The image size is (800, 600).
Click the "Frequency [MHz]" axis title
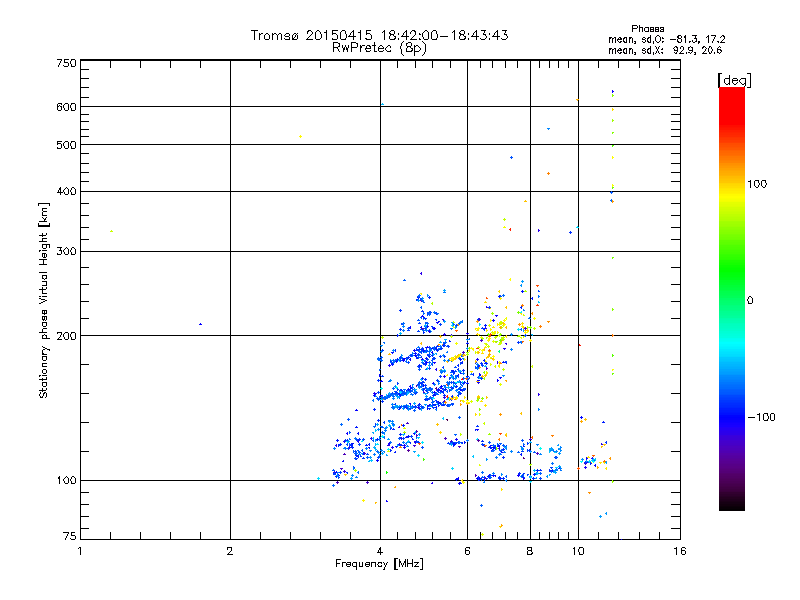[x=379, y=564]
